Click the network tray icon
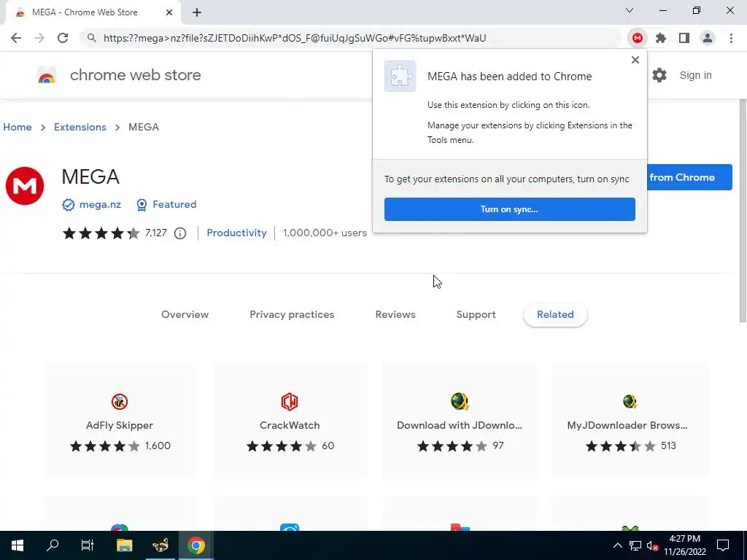Image resolution: width=747 pixels, height=560 pixels. 635,545
